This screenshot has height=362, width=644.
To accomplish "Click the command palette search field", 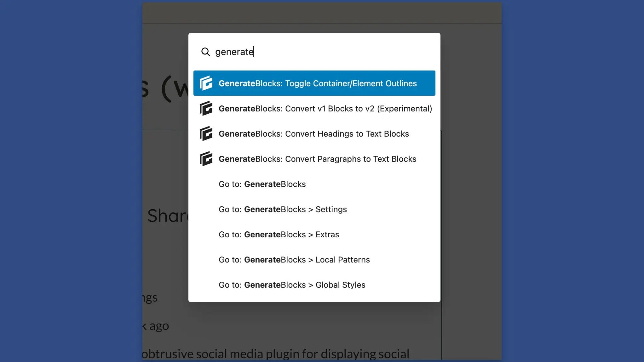I will click(315, 52).
